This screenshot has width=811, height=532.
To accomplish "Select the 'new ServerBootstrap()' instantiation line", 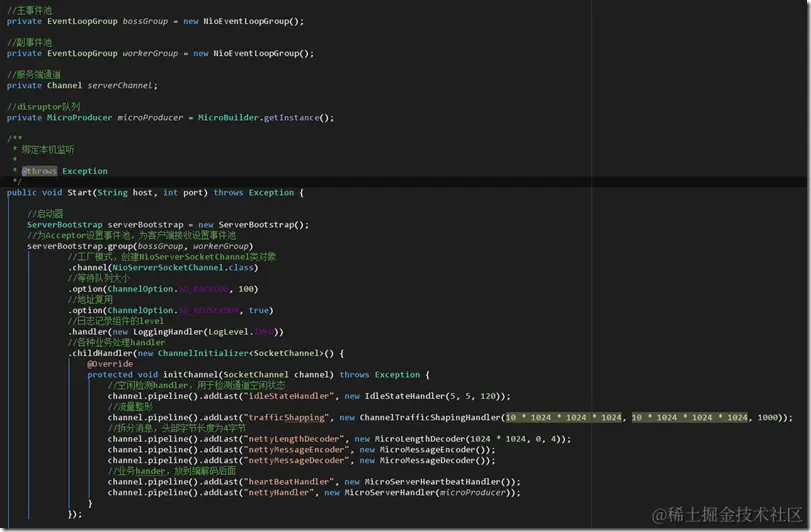I will click(x=168, y=225).
